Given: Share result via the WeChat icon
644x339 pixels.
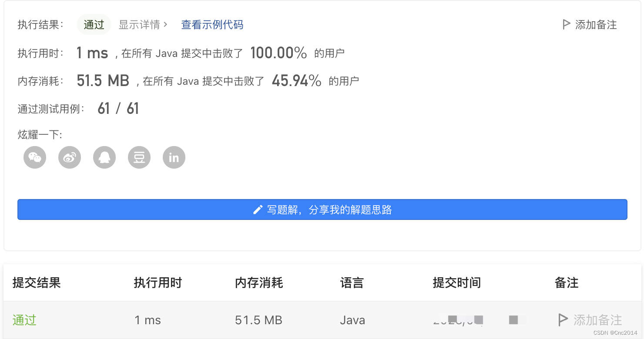Looking at the screenshot, I should pos(34,157).
